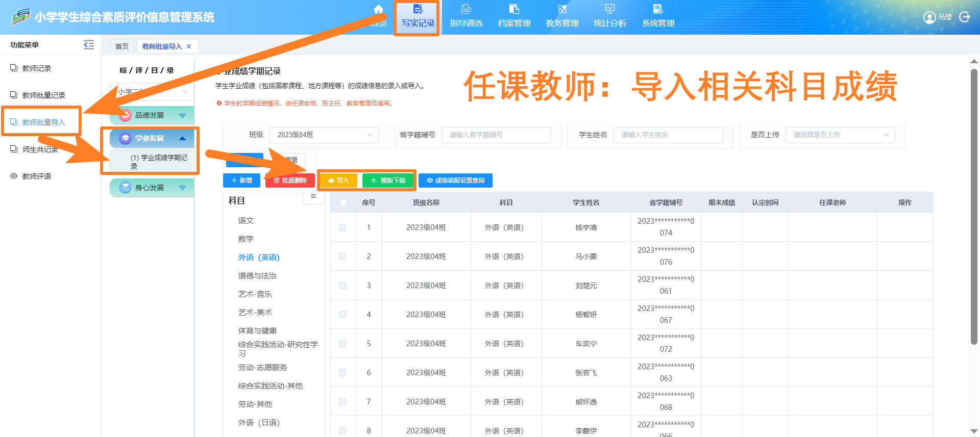980x437 pixels.
Task: Select subject 艺术-美术
Action: tap(255, 313)
